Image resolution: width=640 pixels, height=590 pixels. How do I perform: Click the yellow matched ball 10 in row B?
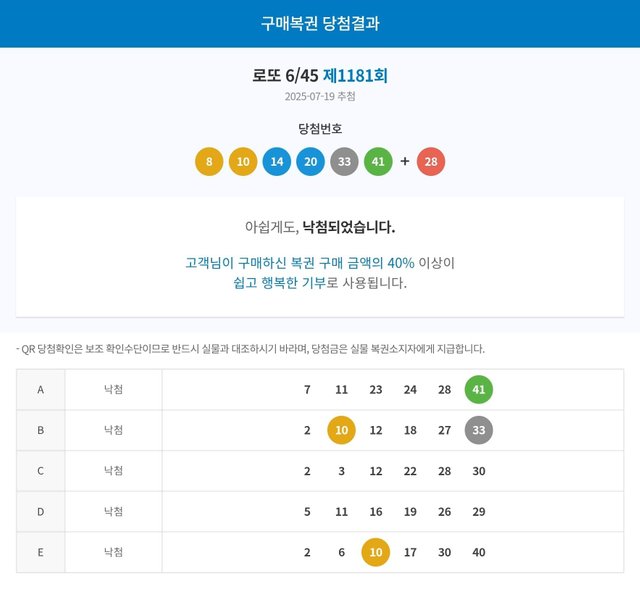342,430
